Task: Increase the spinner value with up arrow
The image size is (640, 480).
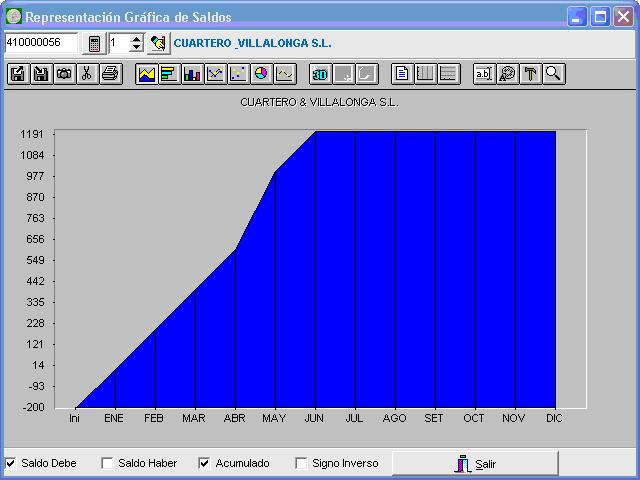Action: [137, 39]
